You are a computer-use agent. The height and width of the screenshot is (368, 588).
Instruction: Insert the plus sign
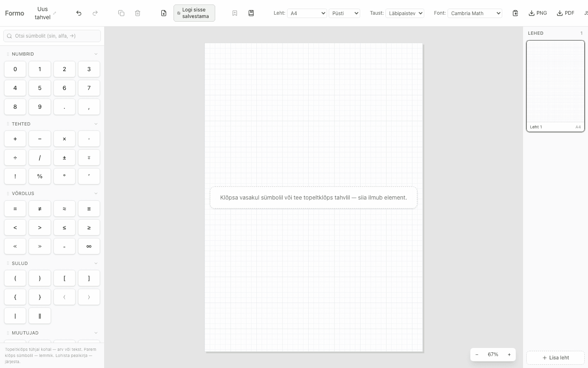tap(15, 139)
